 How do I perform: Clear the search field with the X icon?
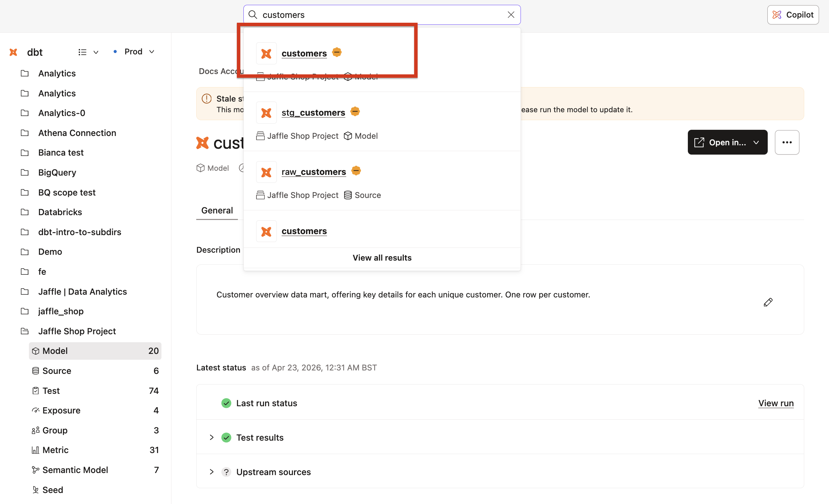(511, 15)
